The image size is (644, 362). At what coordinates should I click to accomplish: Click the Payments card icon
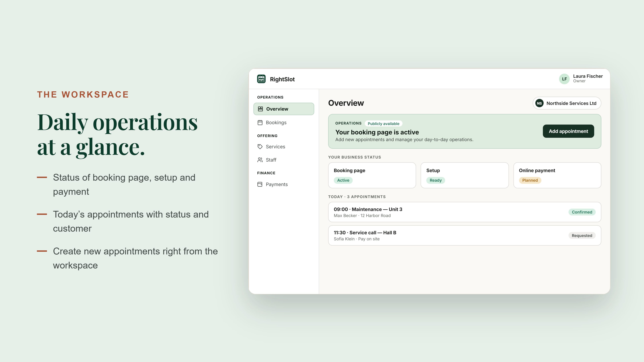(260, 184)
